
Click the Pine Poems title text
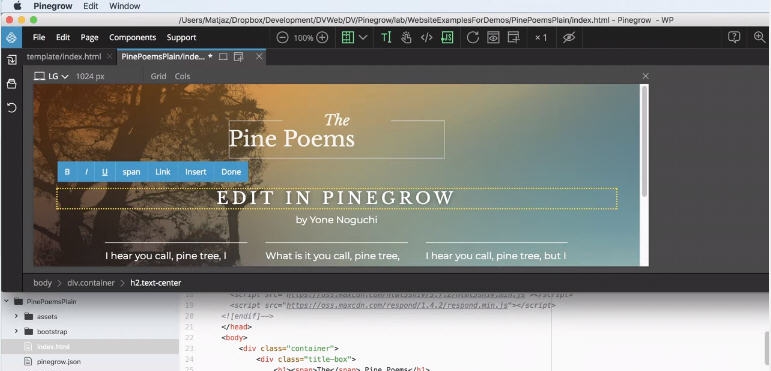pos(292,139)
